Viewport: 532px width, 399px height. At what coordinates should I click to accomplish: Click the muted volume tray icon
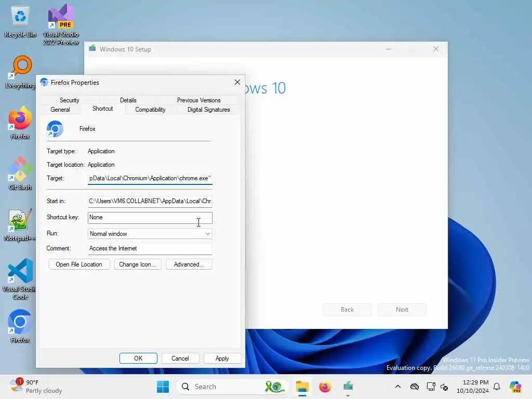(x=445, y=387)
